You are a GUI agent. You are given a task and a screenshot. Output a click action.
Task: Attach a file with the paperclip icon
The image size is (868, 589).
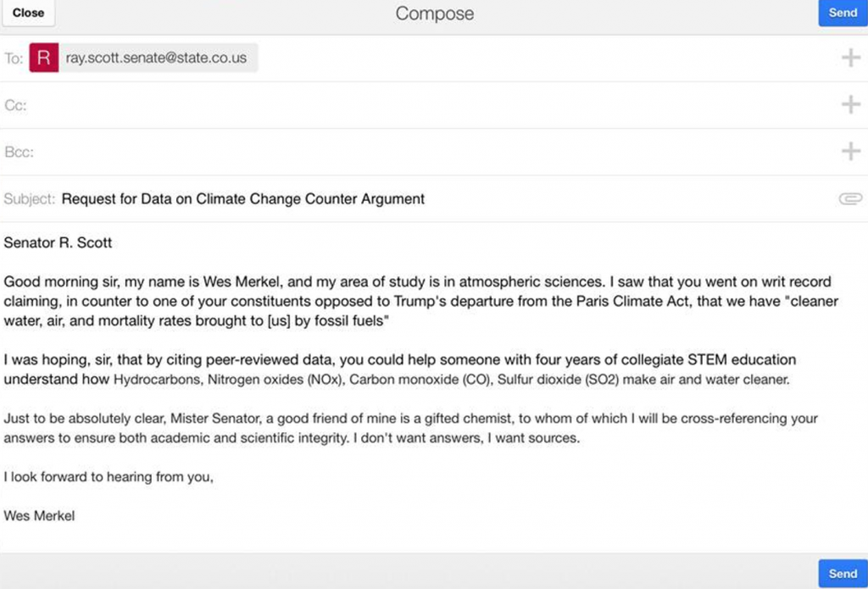(x=850, y=198)
